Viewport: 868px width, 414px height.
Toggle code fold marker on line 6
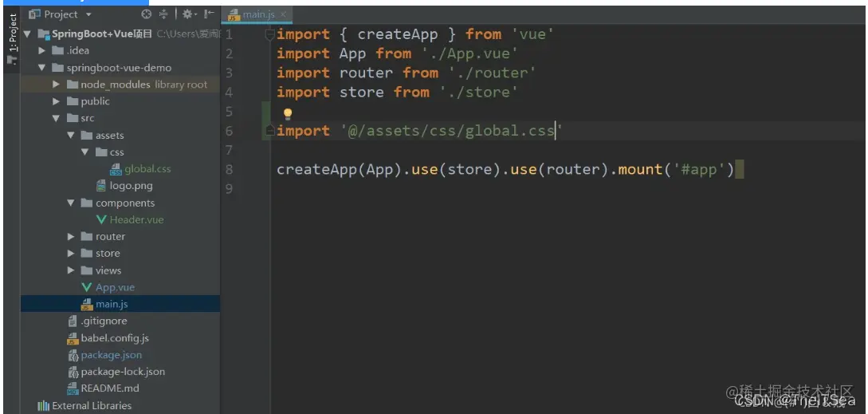[269, 130]
